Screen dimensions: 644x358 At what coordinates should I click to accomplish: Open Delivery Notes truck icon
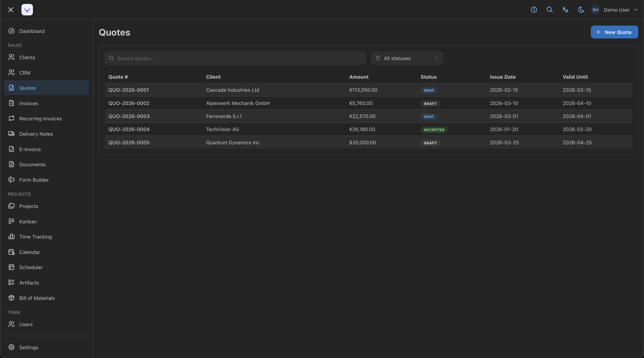click(11, 134)
